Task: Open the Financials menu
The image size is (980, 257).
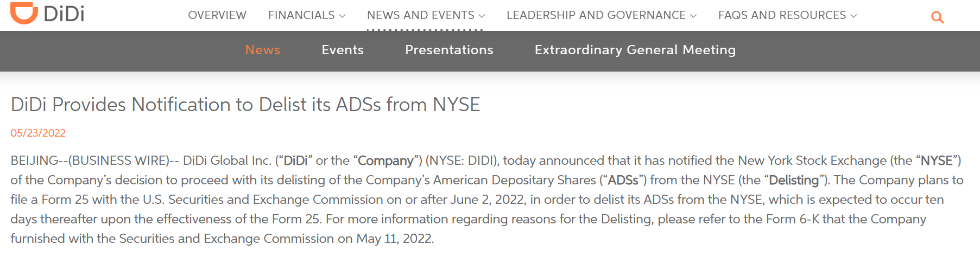Action: (x=307, y=15)
